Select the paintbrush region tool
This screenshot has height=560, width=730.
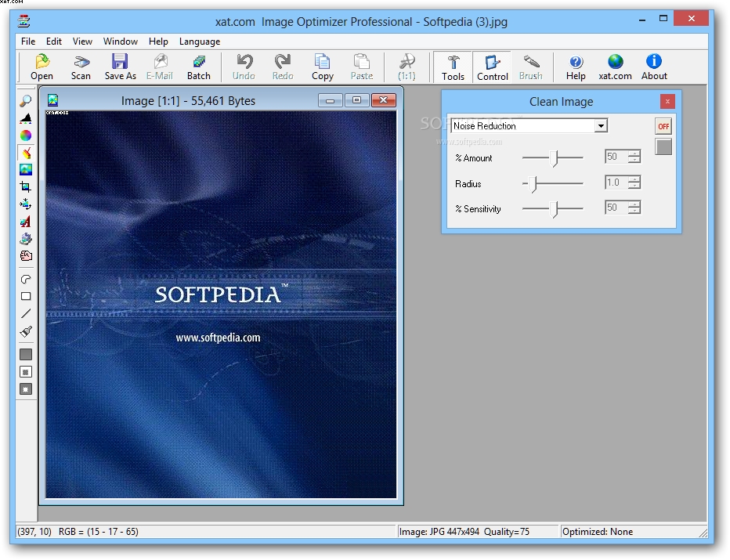pyautogui.click(x=26, y=331)
